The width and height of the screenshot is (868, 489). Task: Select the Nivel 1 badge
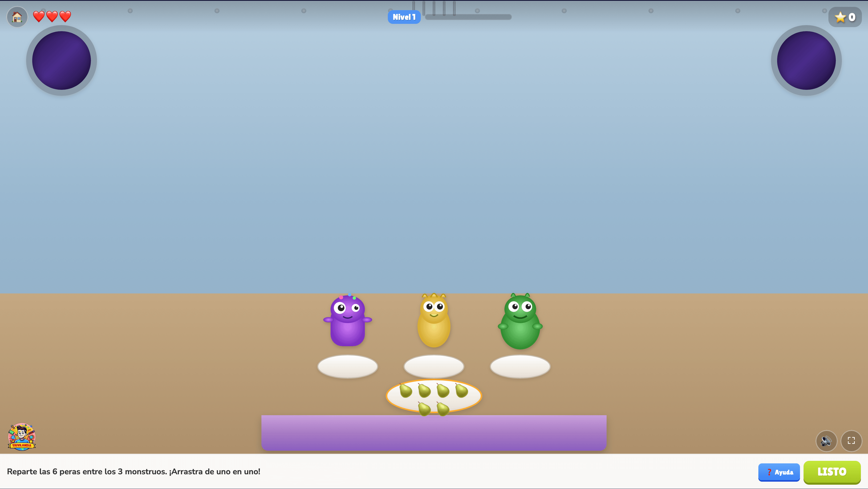[404, 17]
